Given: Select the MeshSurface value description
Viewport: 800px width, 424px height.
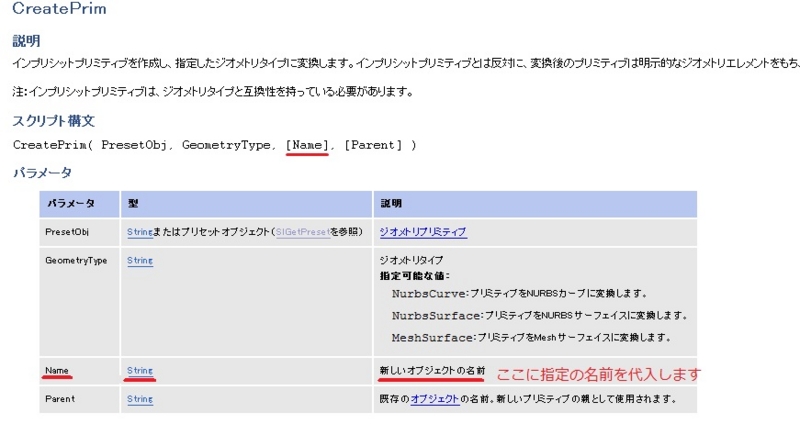Looking at the screenshot, I should (x=531, y=338).
